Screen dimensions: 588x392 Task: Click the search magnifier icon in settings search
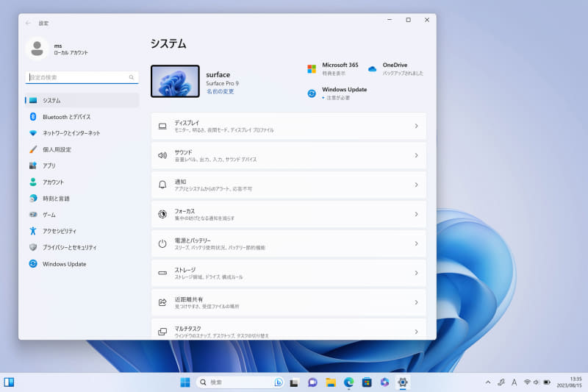[x=132, y=77]
